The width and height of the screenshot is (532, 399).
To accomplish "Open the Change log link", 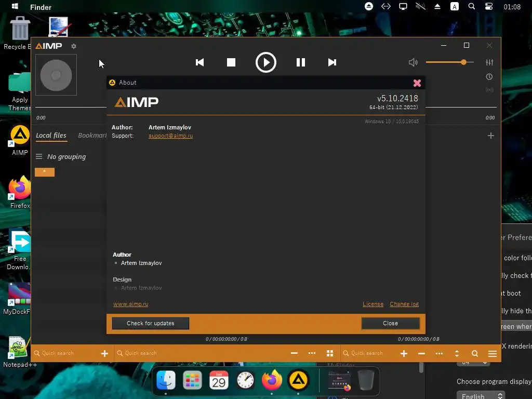I will click(x=404, y=304).
